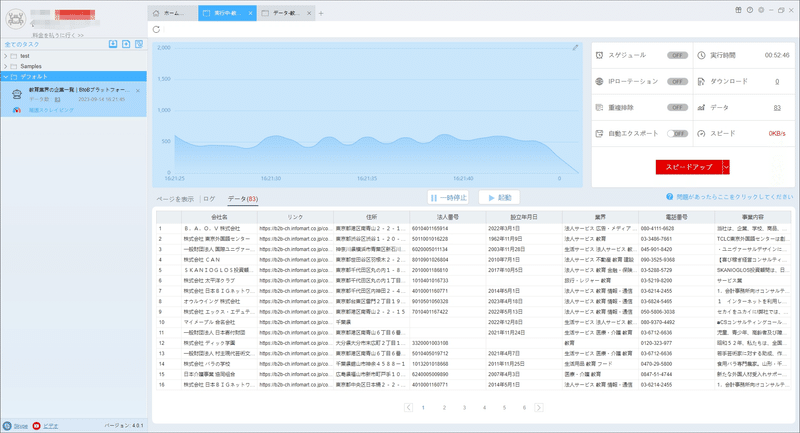Click the import task icon beside 全てのタスク
This screenshot has height=433, width=800.
coord(113,44)
